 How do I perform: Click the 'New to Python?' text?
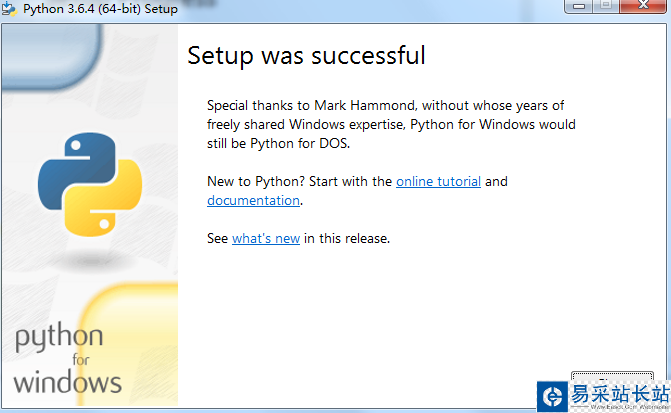pos(258,181)
